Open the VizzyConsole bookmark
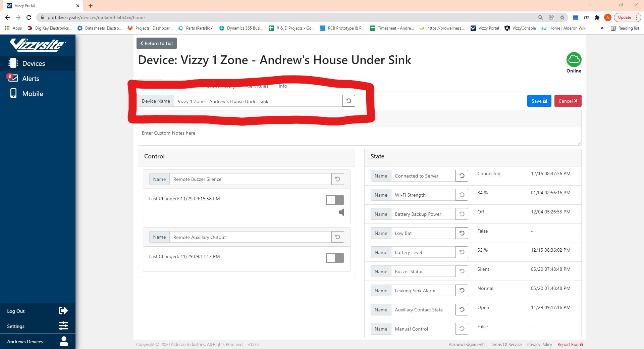Image resolution: width=644 pixels, height=349 pixels. click(520, 28)
